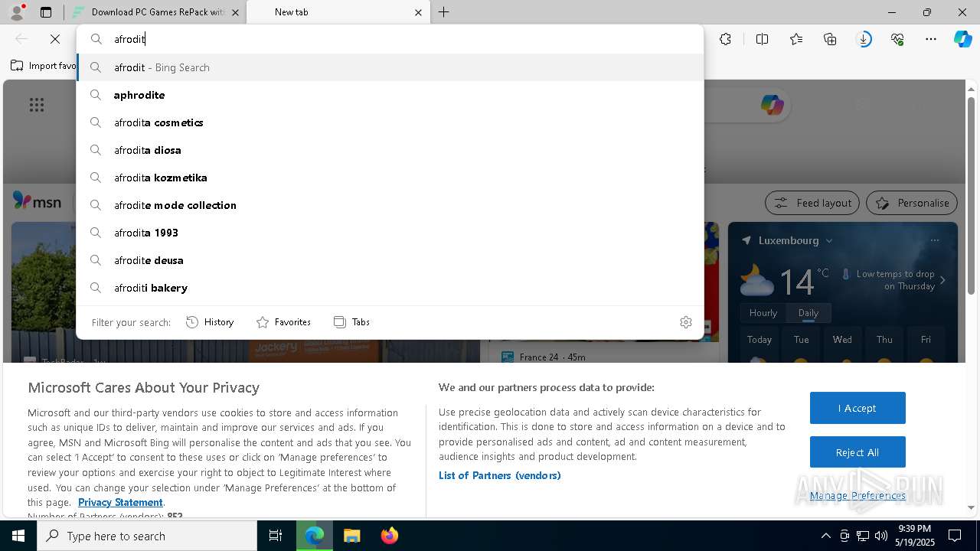Open the Downloads icon

pyautogui.click(x=864, y=39)
